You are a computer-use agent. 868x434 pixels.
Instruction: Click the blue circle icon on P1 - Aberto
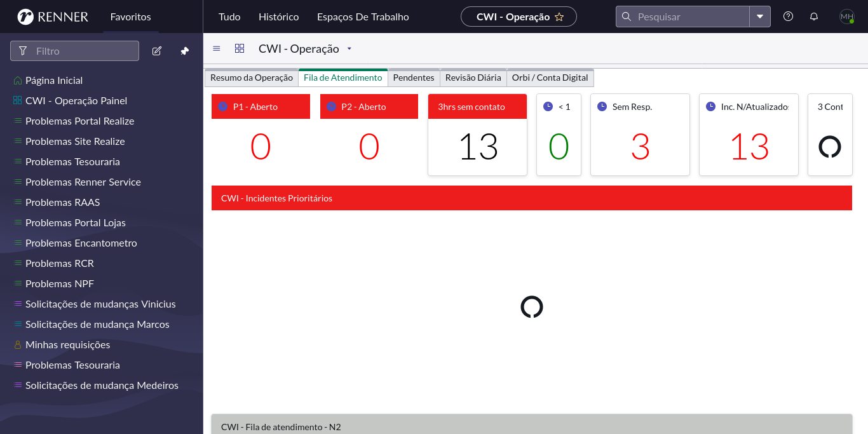coord(222,107)
